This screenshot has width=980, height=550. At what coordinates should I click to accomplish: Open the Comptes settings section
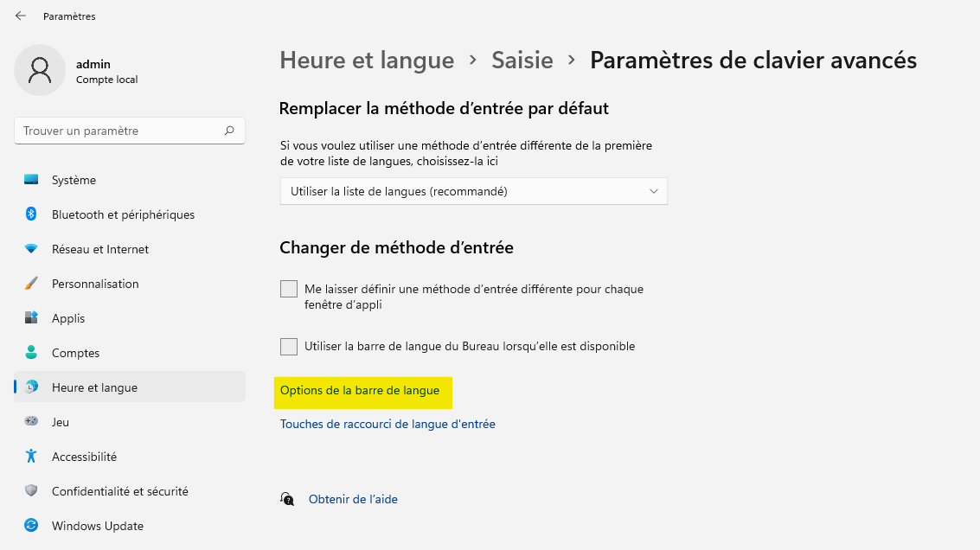(75, 353)
